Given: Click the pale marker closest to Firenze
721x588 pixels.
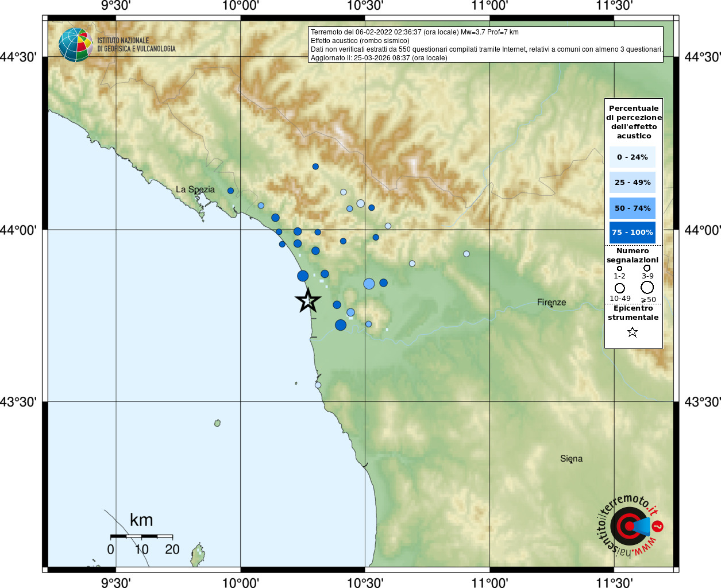Looking at the screenshot, I should [466, 254].
